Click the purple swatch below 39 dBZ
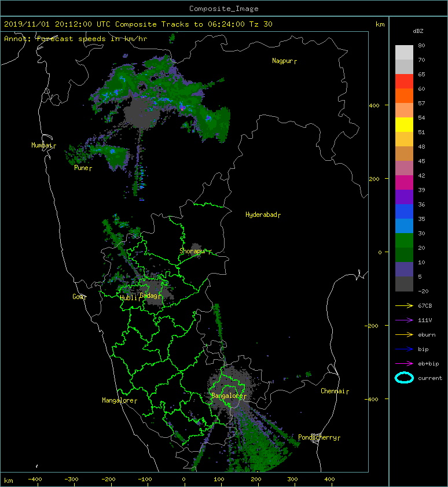448x487 pixels. click(x=404, y=197)
